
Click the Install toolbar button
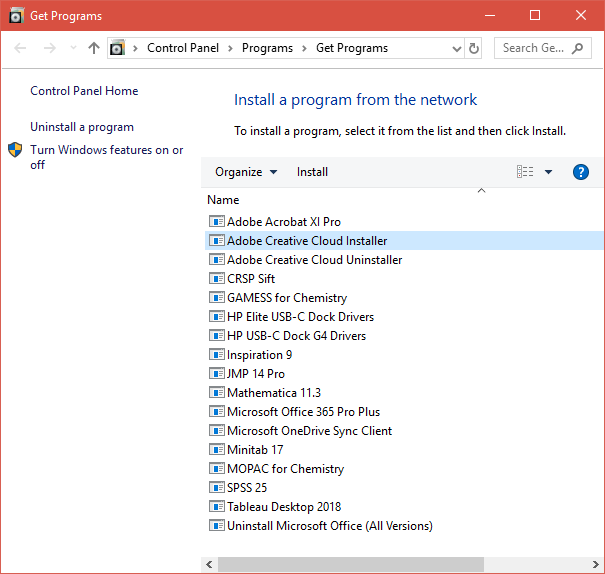click(312, 172)
